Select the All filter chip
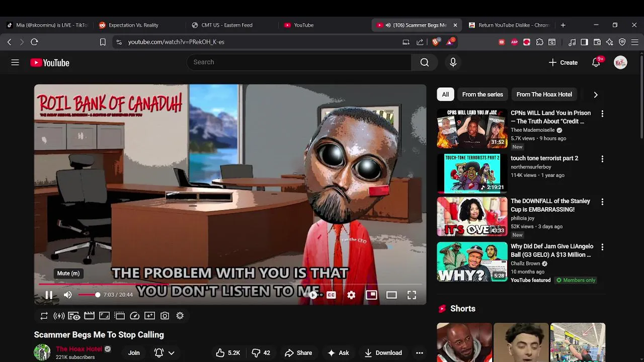644x362 pixels. pyautogui.click(x=445, y=95)
